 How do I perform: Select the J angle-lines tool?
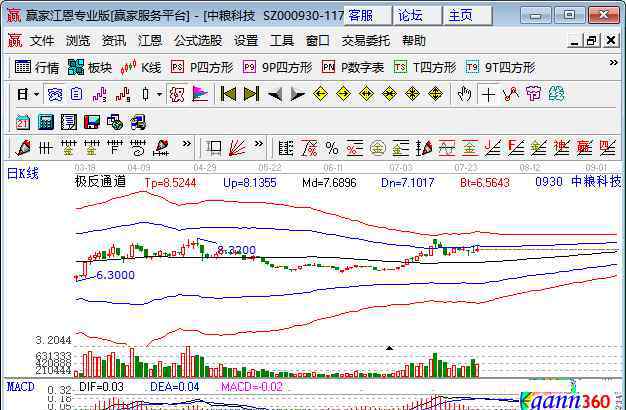[x=493, y=148]
